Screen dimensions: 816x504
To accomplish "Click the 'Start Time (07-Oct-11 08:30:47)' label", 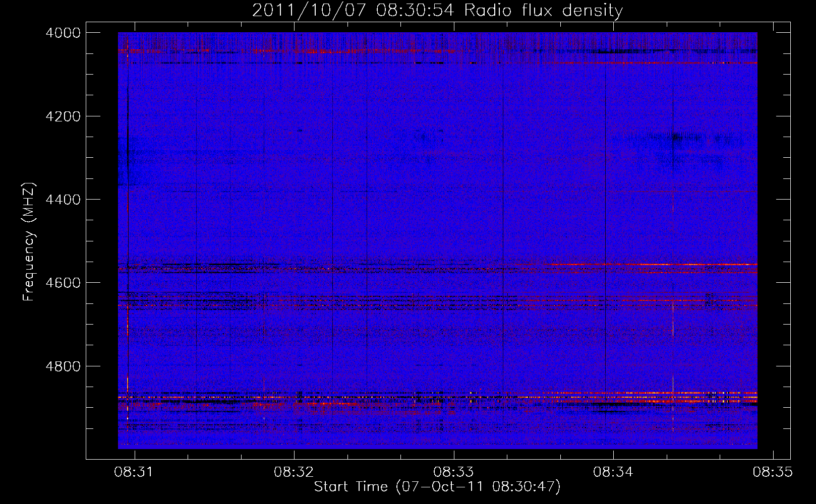I will [x=437, y=487].
